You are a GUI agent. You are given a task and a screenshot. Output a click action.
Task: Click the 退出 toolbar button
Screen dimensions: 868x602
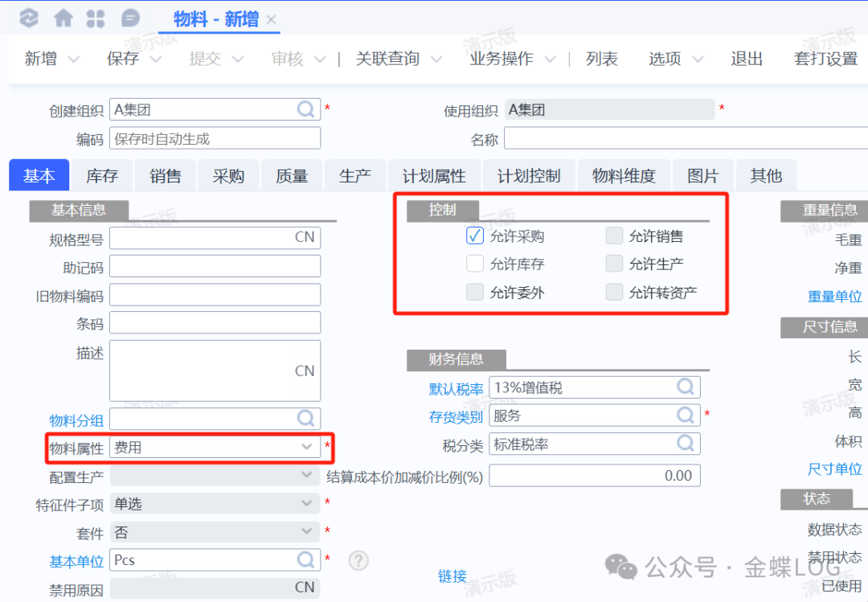[746, 59]
